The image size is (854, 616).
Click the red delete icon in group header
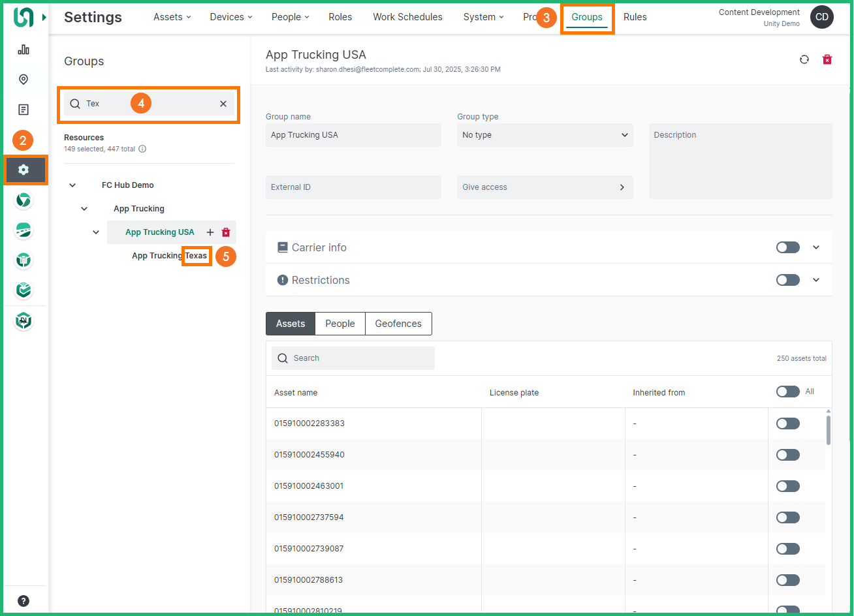[827, 59]
